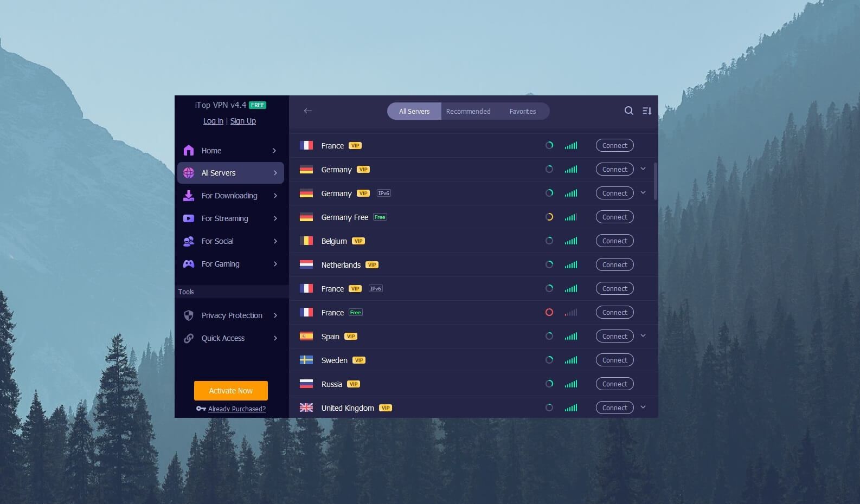Click the signal strength bars for Belgium
The image size is (860, 504).
click(x=571, y=241)
